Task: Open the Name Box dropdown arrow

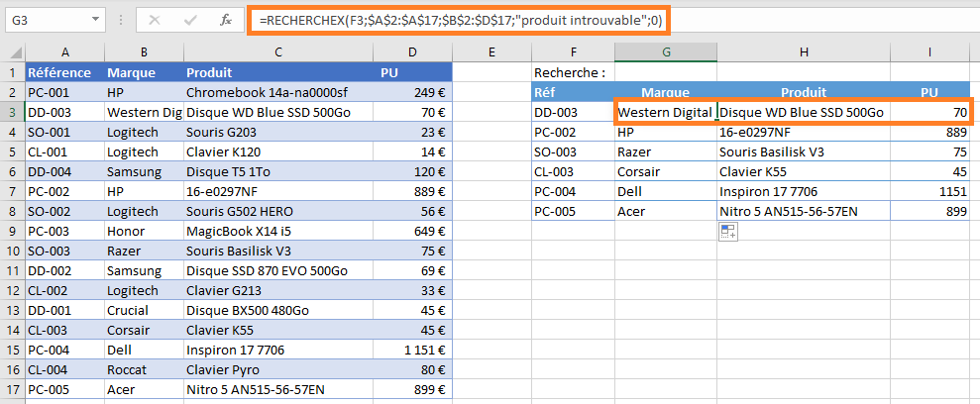Action: tap(95, 20)
